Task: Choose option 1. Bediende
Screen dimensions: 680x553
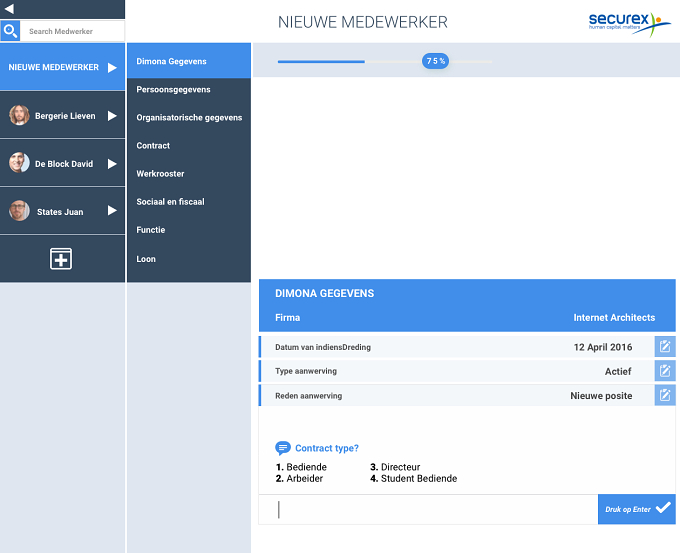Action: (301, 467)
